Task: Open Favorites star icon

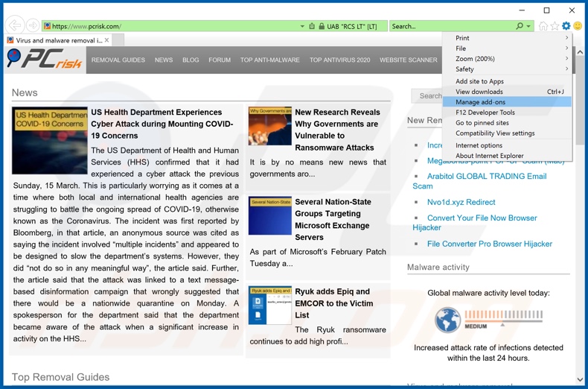Action: pos(555,26)
